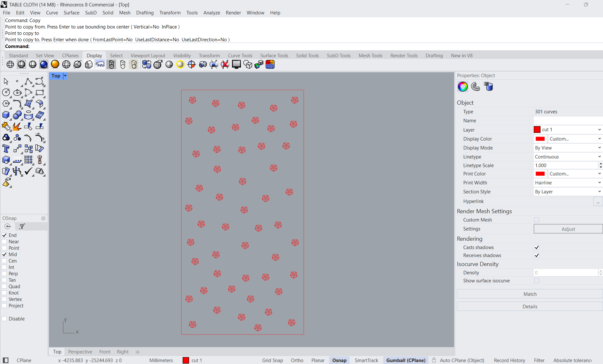This screenshot has height=364, width=603.
Task: Select the Text object tool icon
Action: [6, 149]
